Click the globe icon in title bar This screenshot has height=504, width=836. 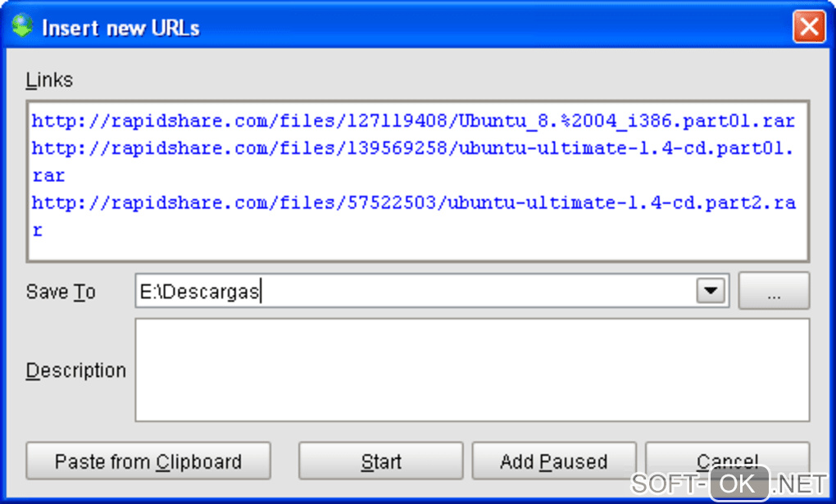pos(22,27)
